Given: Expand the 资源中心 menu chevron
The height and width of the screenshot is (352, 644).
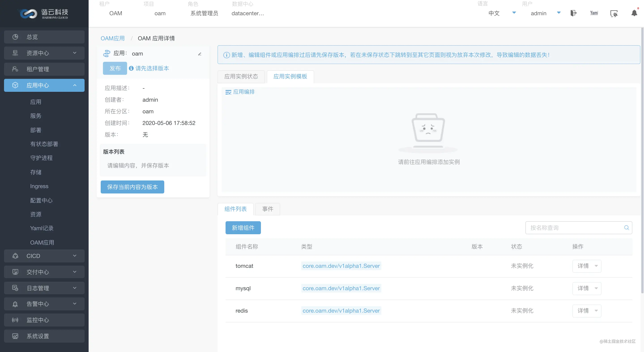Looking at the screenshot, I should coord(75,53).
